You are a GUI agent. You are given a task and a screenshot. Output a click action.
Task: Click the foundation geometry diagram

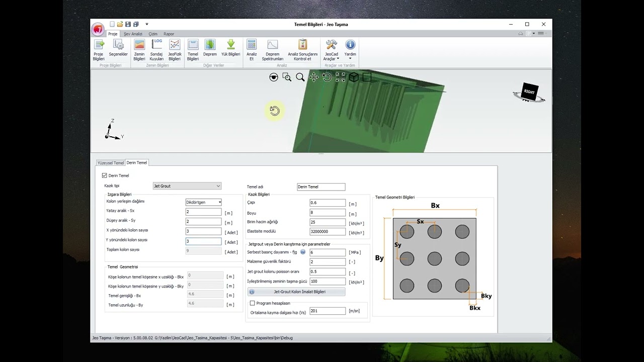point(434,256)
